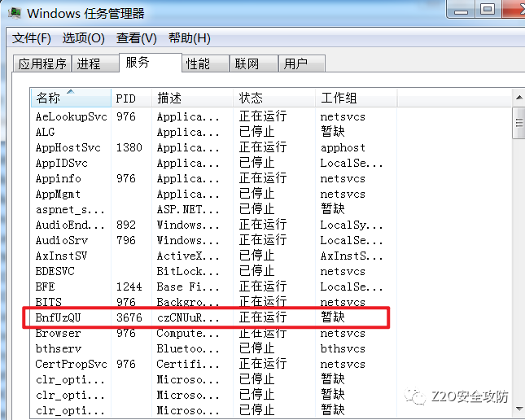
Task: Select the AppIDSvc service row
Action: coord(213,163)
